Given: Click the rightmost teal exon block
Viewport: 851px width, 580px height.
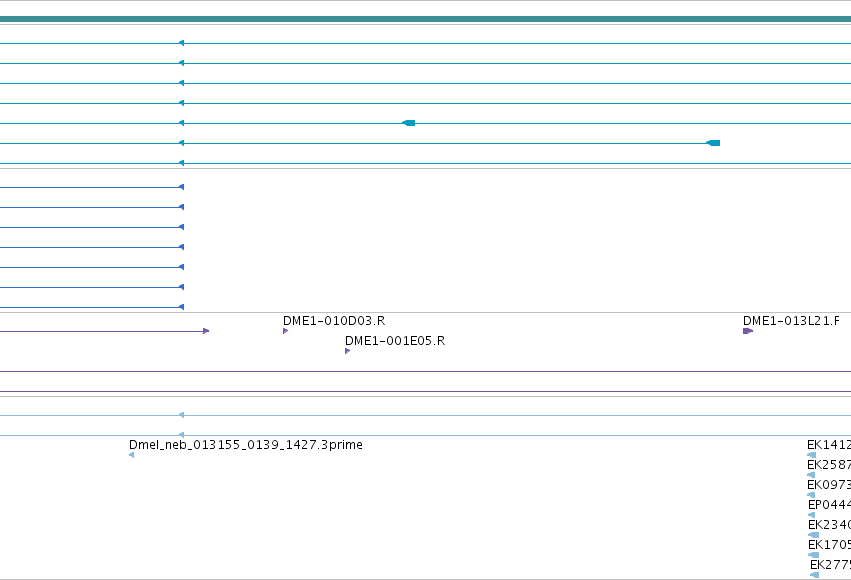Looking at the screenshot, I should tap(713, 143).
